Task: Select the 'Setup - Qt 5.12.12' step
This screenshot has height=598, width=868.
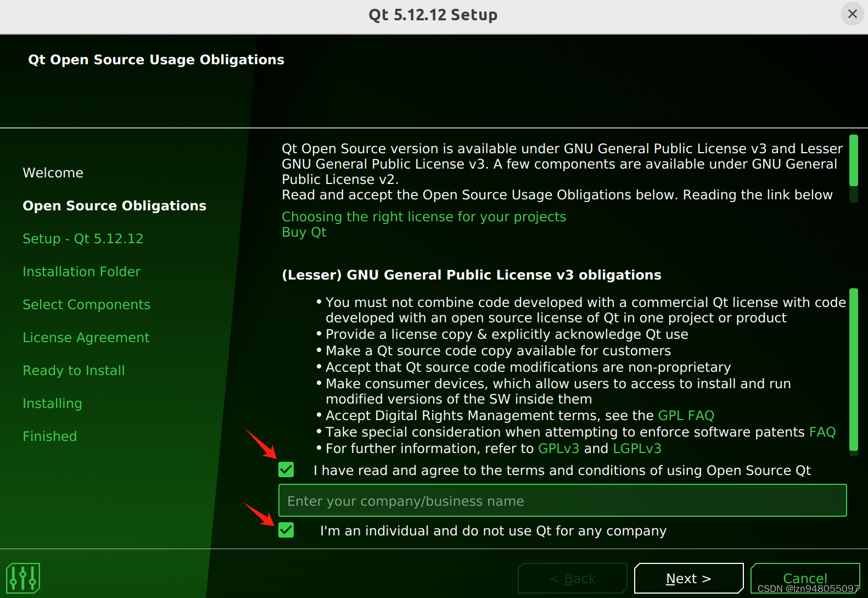Action: point(83,239)
